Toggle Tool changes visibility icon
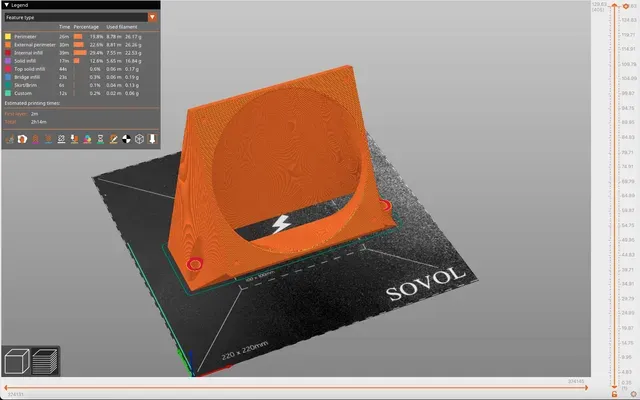The width and height of the screenshot is (640, 400). pos(74,139)
